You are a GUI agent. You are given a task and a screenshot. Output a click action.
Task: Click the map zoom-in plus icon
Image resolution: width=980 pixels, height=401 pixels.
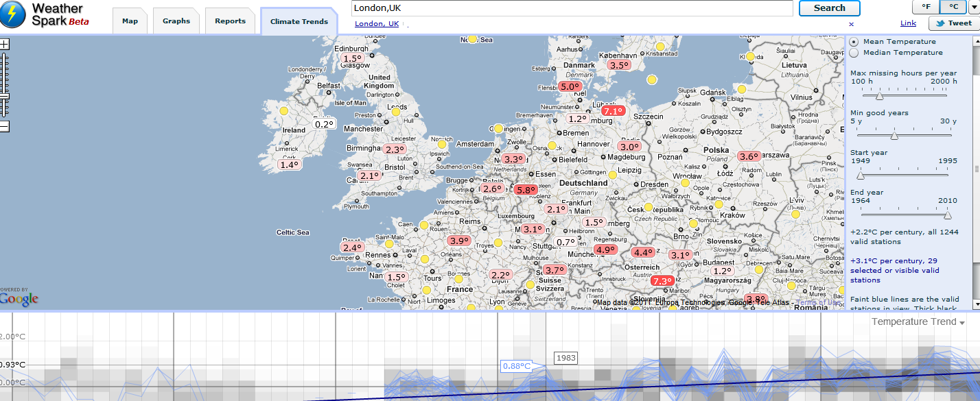coord(4,43)
